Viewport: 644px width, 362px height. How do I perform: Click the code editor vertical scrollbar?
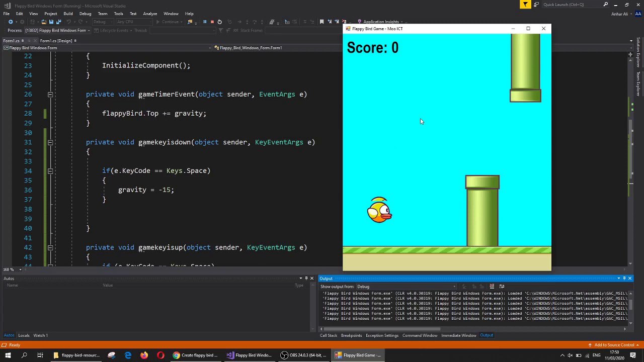click(x=631, y=161)
